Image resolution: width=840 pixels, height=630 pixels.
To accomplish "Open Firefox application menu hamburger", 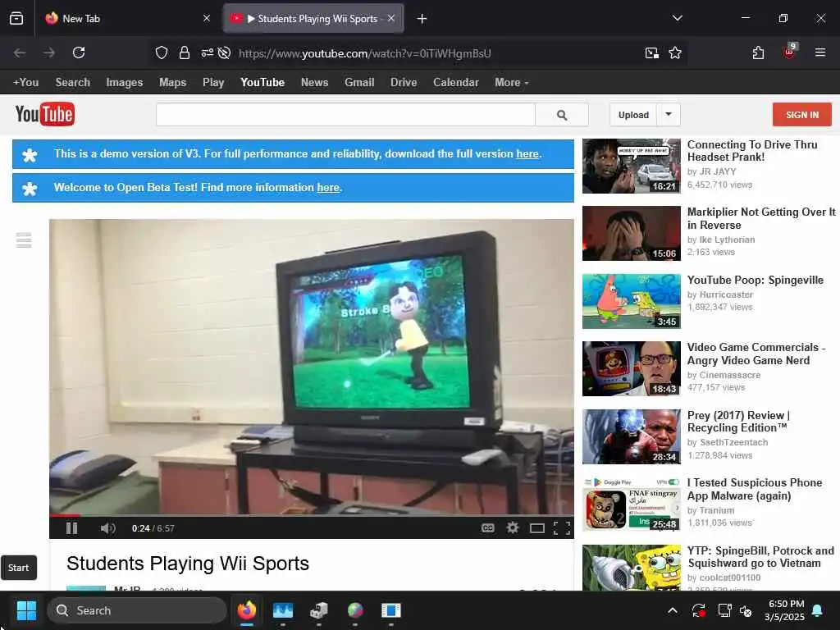I will (x=820, y=52).
